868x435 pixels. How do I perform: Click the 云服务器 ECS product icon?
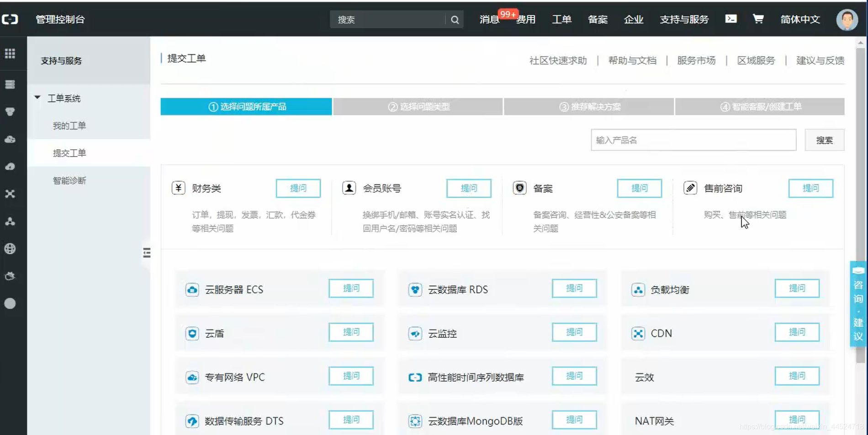click(x=192, y=289)
